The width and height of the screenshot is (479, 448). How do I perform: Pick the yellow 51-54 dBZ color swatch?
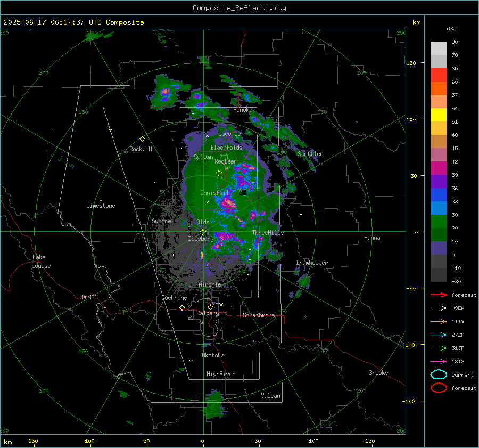coord(439,115)
